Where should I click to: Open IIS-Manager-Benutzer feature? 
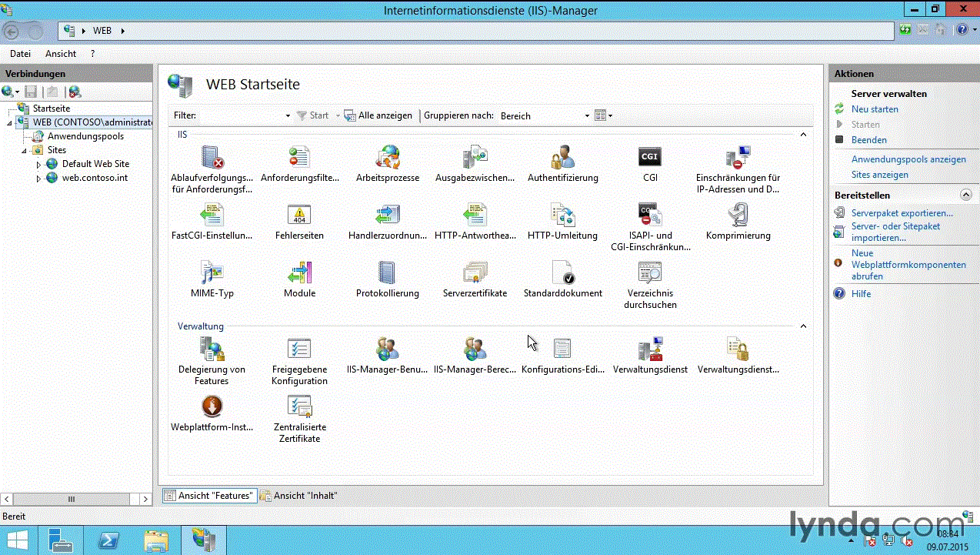point(388,349)
